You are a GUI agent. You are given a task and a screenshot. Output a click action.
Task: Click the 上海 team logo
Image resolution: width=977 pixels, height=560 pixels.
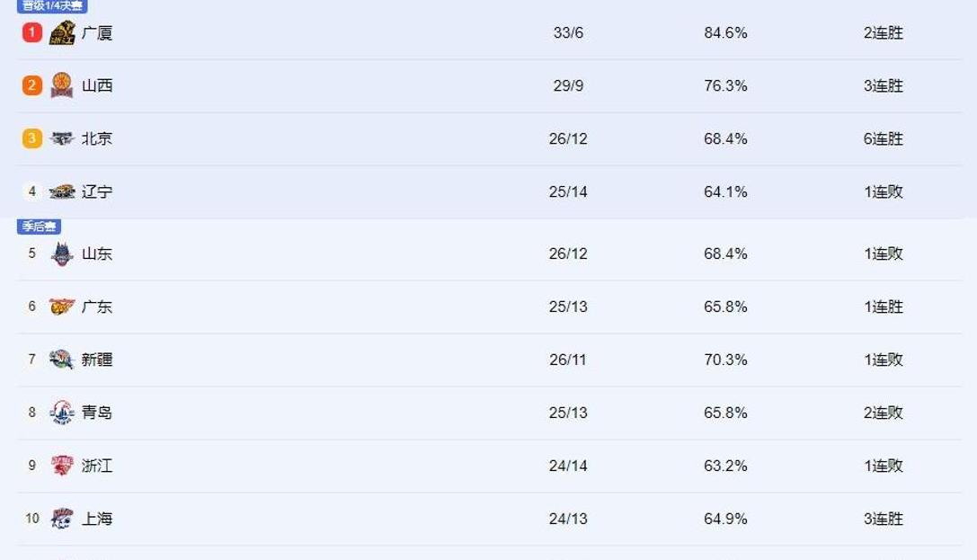point(62,519)
